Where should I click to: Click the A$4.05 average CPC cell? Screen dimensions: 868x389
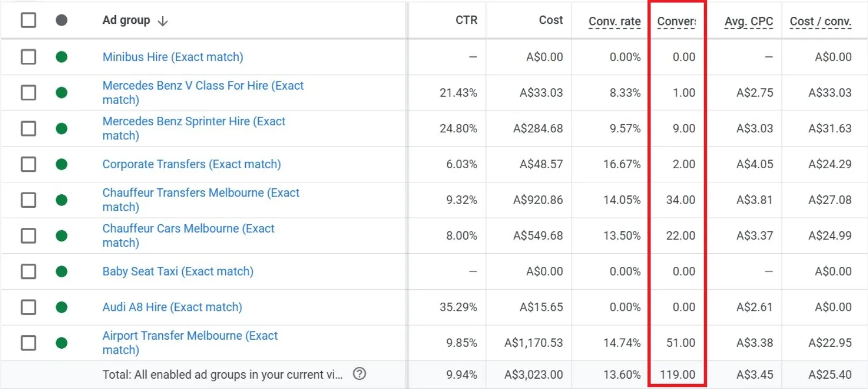click(x=755, y=164)
